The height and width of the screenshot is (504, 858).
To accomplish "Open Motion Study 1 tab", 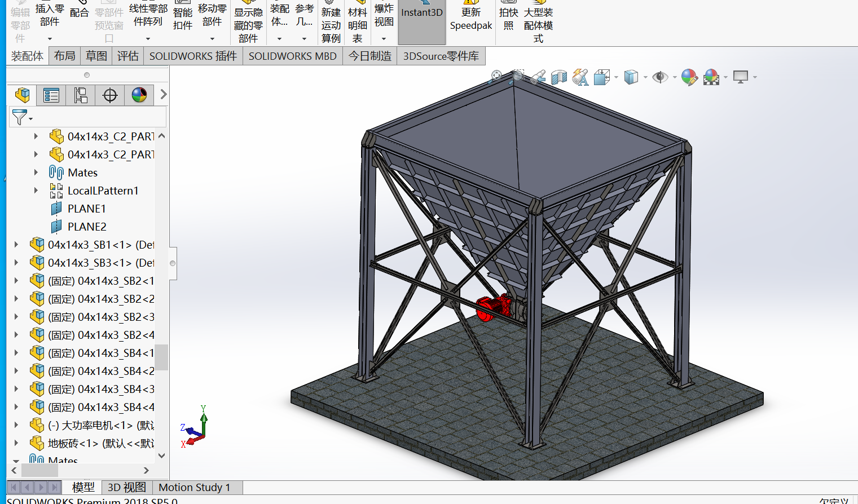I will coord(195,487).
